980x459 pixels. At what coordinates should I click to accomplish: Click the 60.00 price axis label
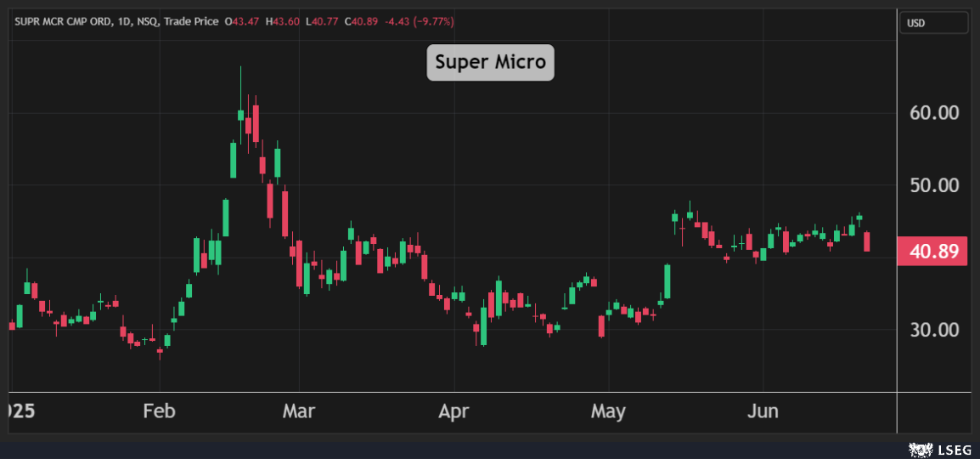933,113
